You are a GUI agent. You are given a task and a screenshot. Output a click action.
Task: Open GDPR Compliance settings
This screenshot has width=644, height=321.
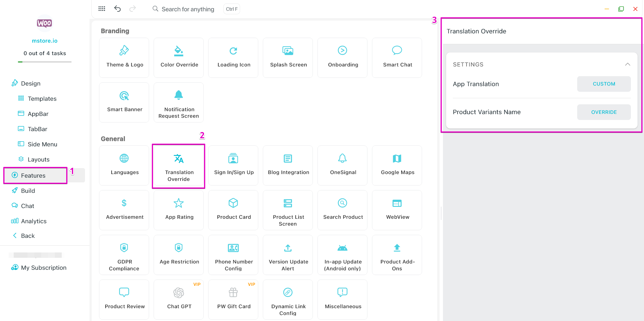[x=124, y=255]
